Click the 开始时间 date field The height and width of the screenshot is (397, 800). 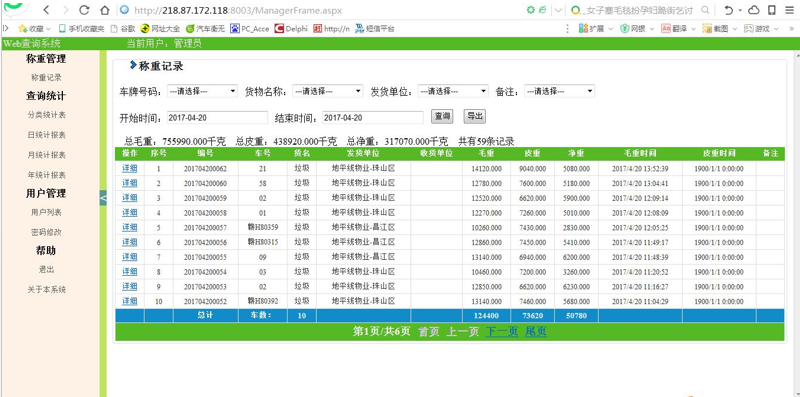coord(217,117)
